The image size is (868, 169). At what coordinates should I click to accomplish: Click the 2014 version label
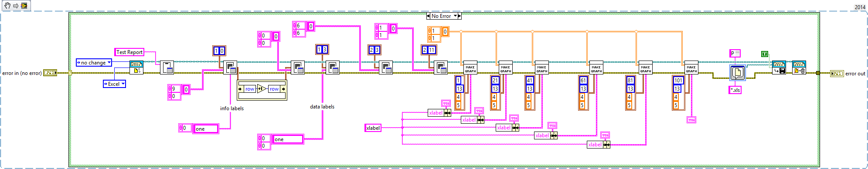tap(860, 7)
